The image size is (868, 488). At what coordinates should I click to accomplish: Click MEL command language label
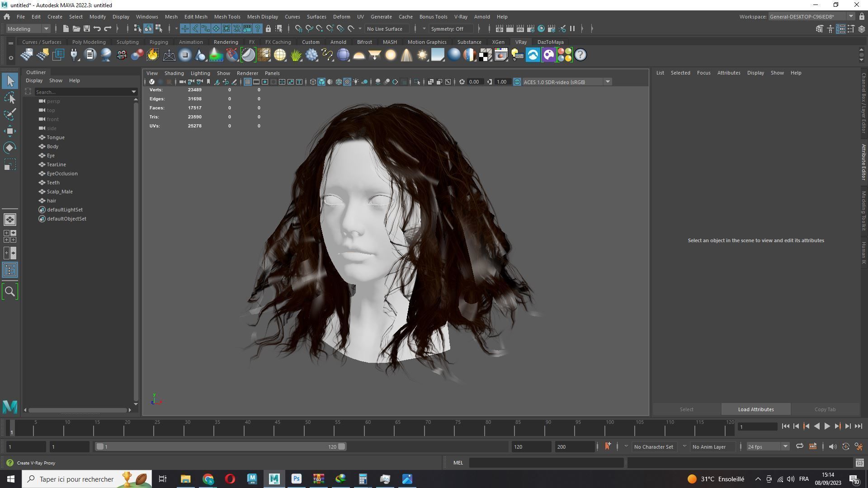[x=458, y=463]
